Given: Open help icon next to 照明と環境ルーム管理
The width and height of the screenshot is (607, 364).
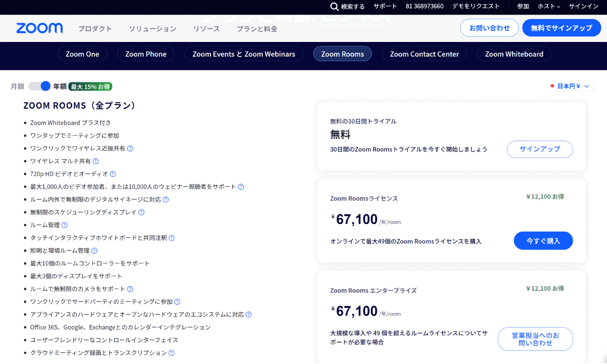Looking at the screenshot, I should (x=94, y=251).
